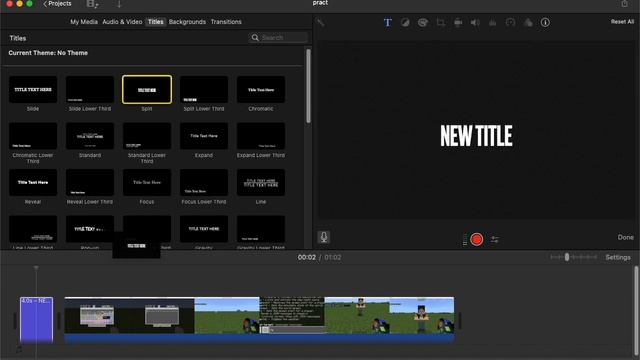Viewport: 640px width, 360px height.
Task: Click the Share icon in the title bar
Action: coord(624,4)
